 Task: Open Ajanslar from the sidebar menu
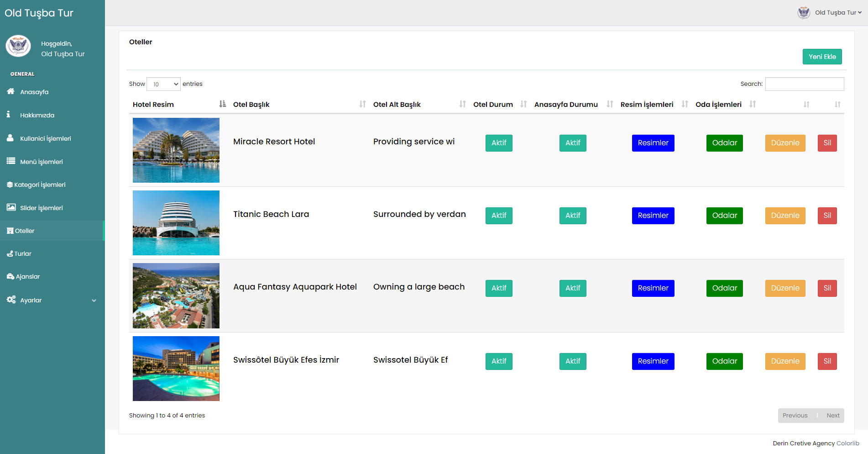(27, 276)
